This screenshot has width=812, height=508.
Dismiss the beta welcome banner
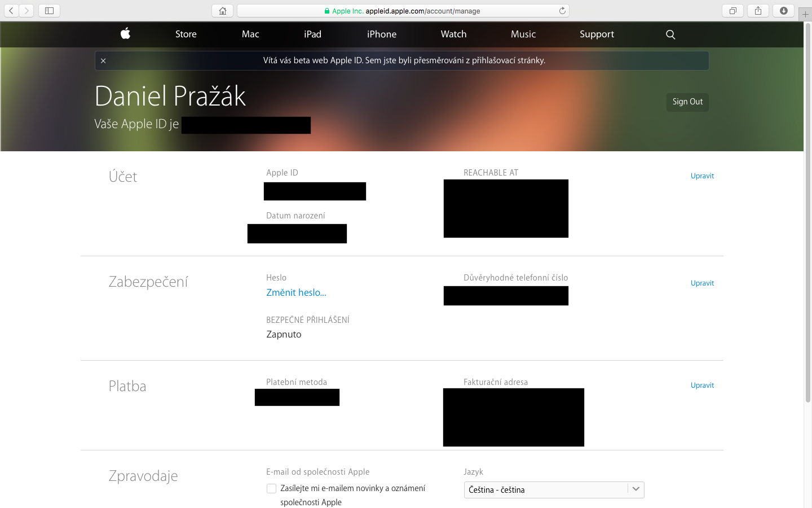pyautogui.click(x=103, y=60)
